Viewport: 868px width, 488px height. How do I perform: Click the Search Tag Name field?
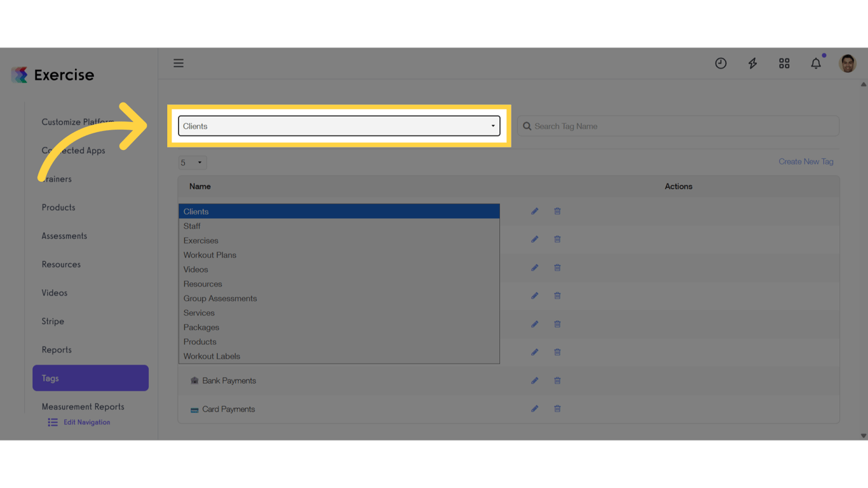(x=677, y=126)
